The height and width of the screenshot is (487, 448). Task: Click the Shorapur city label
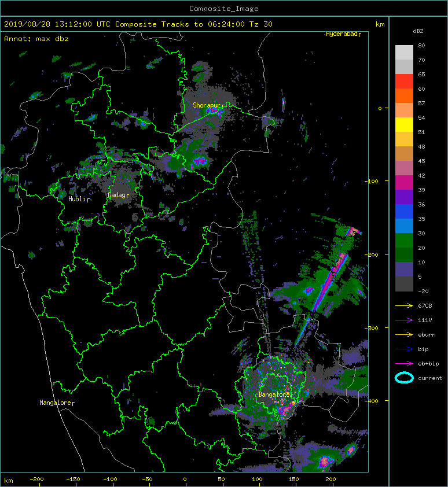(207, 105)
